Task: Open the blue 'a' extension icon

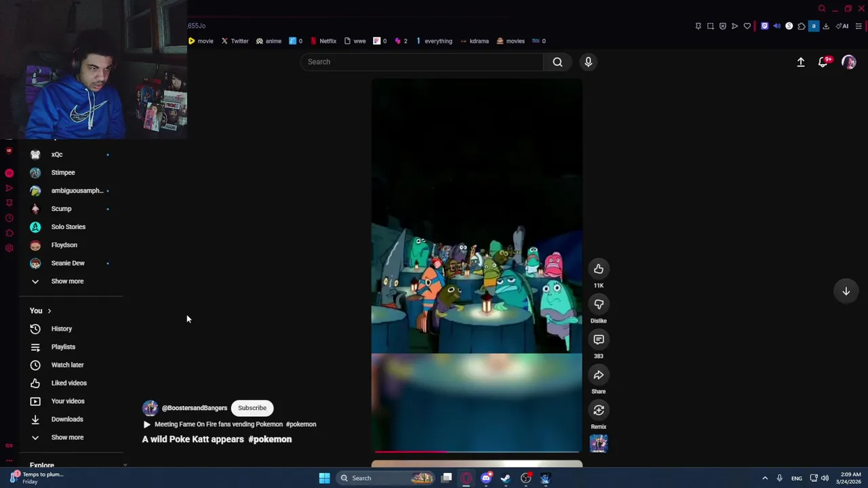Action: (x=814, y=26)
